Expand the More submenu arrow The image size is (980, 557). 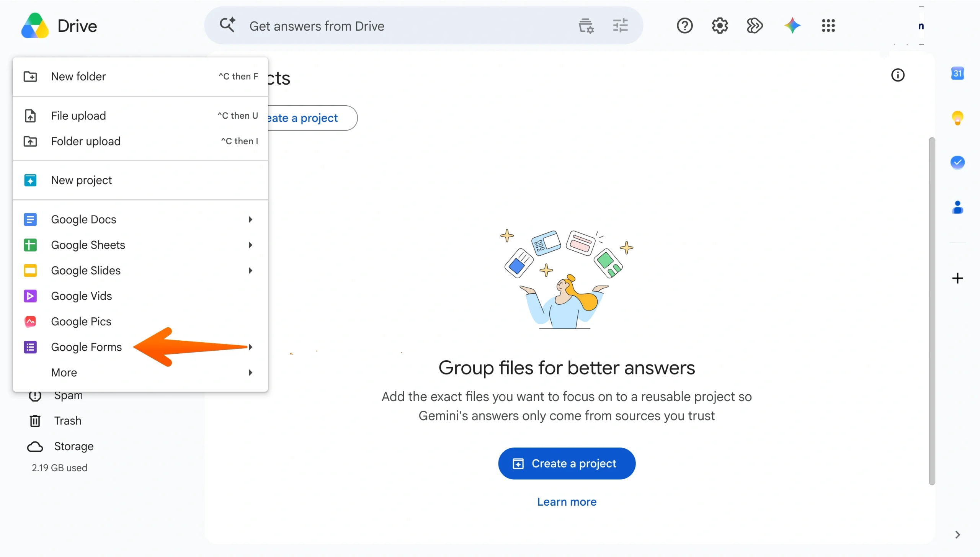click(250, 372)
